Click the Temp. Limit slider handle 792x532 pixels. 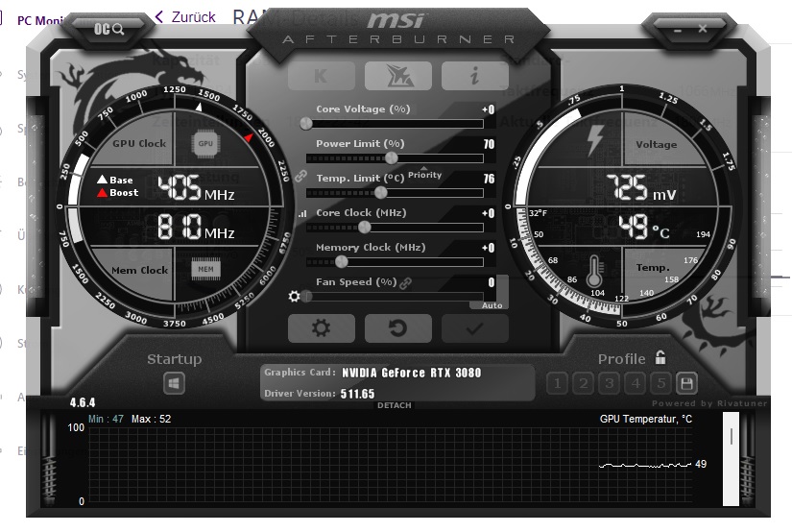click(381, 192)
